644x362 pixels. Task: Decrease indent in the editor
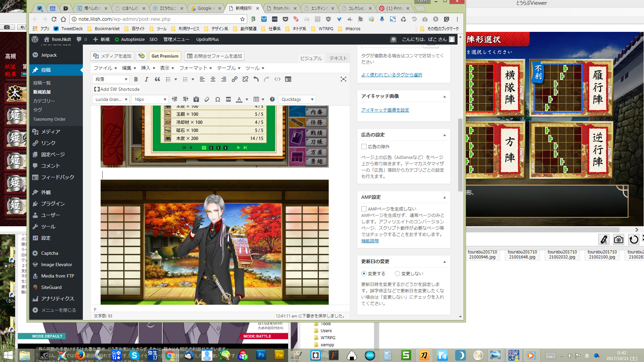pyautogui.click(x=174, y=100)
